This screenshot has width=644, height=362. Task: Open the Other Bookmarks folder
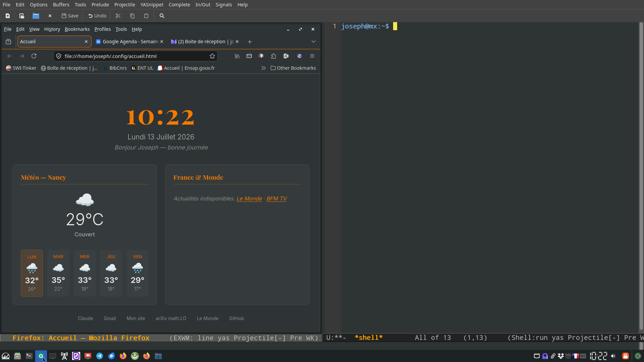point(293,68)
